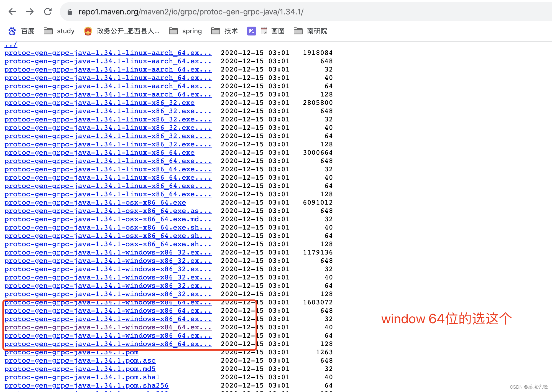This screenshot has height=392, width=552.
Task: Open the 画图 bookmark
Action: pos(273,31)
